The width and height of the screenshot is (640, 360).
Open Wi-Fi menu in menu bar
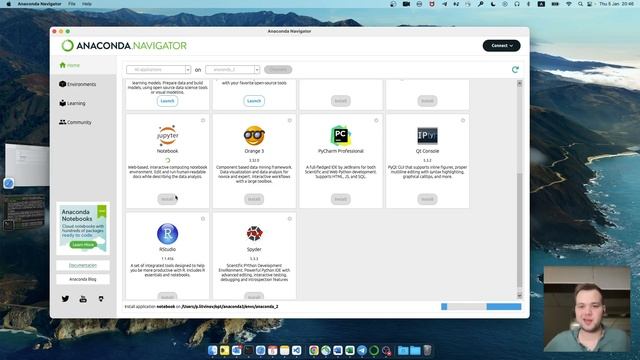569,4
